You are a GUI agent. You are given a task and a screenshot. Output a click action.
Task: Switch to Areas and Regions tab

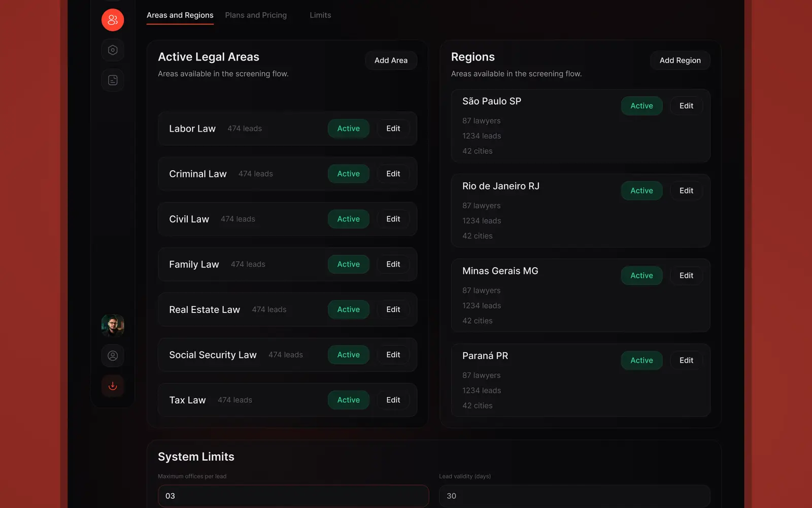180,15
